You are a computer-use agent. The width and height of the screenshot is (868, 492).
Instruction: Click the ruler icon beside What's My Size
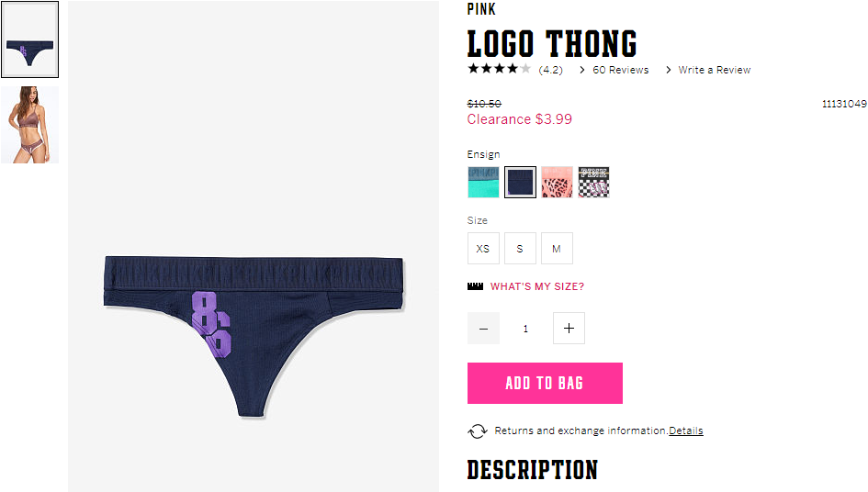(x=475, y=286)
